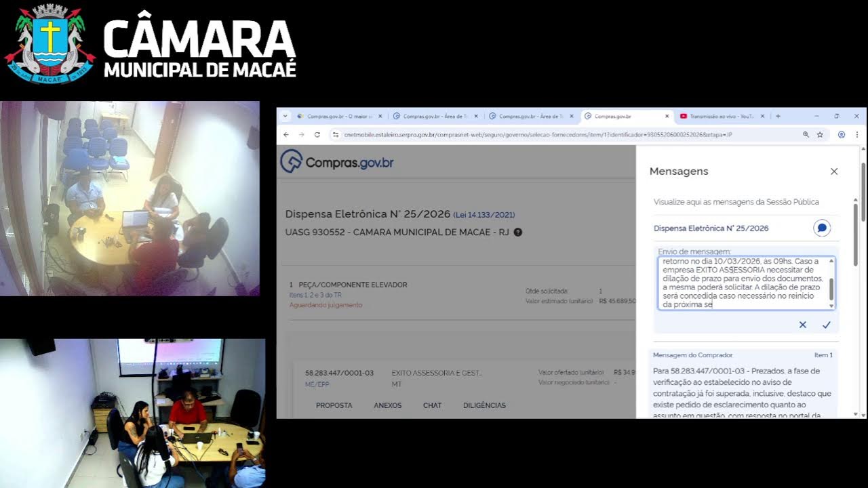The image size is (868, 488).
Task: Click the 'Mensagem do Comprador' label
Action: coord(693,355)
